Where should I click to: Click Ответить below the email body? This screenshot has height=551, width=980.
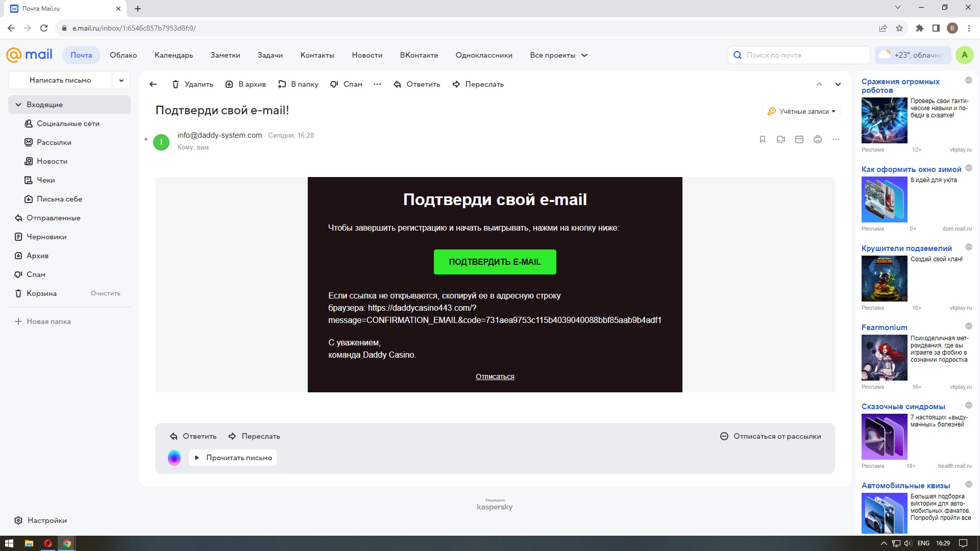point(193,436)
